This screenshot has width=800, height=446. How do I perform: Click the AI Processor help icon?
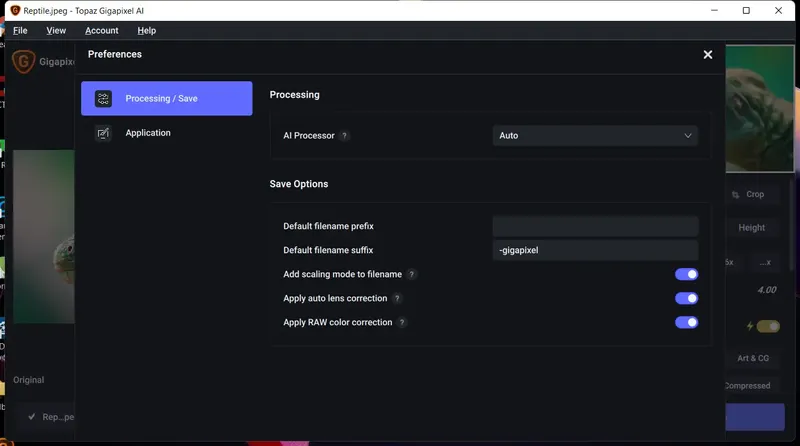345,136
